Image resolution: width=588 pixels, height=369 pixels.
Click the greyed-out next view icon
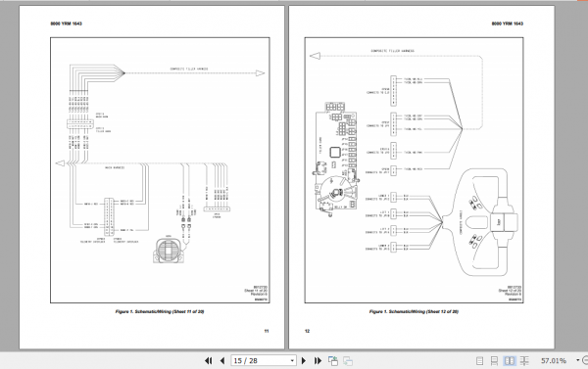click(348, 361)
